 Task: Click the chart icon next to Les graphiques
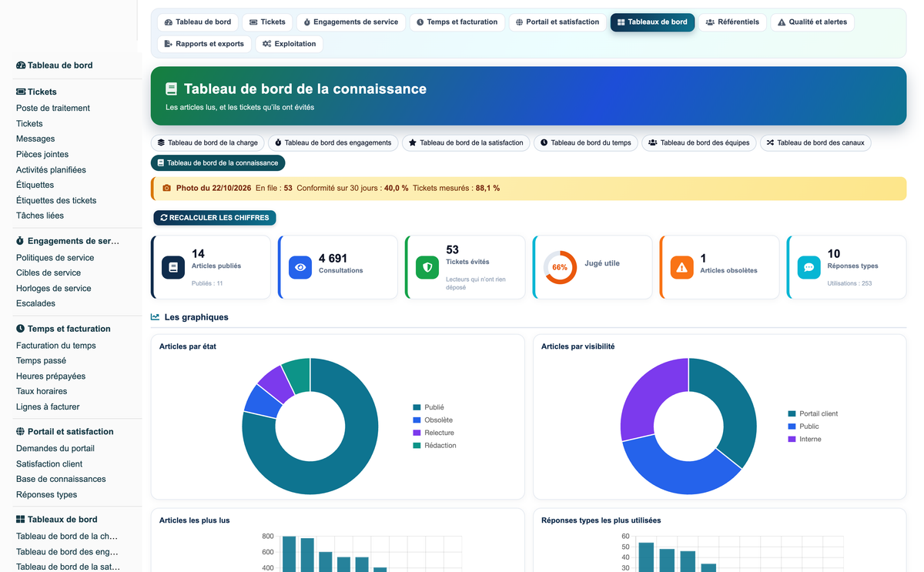pos(155,317)
